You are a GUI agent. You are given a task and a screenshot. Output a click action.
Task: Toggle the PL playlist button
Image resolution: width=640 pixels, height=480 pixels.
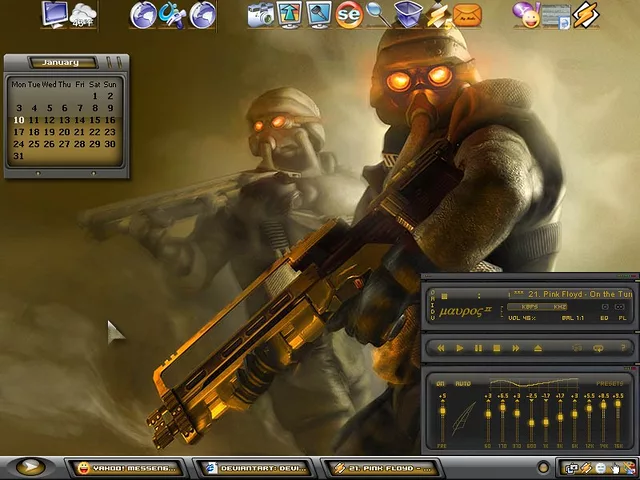[x=622, y=318]
